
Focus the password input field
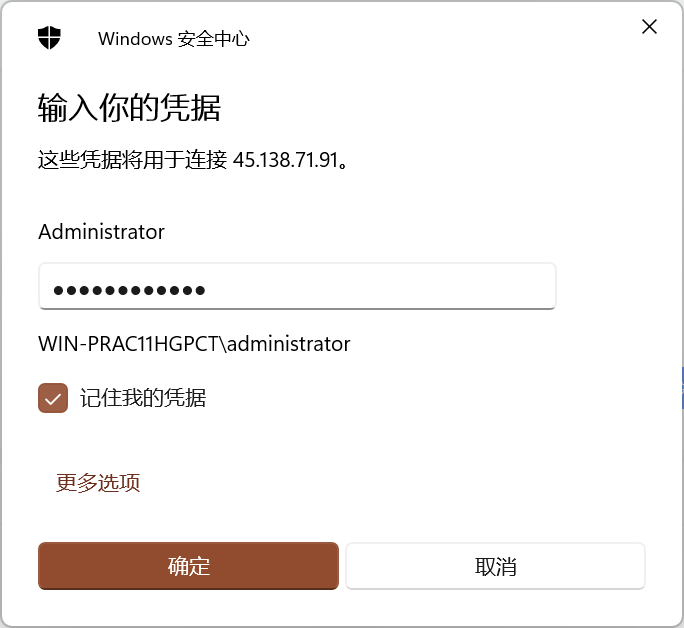coord(297,286)
